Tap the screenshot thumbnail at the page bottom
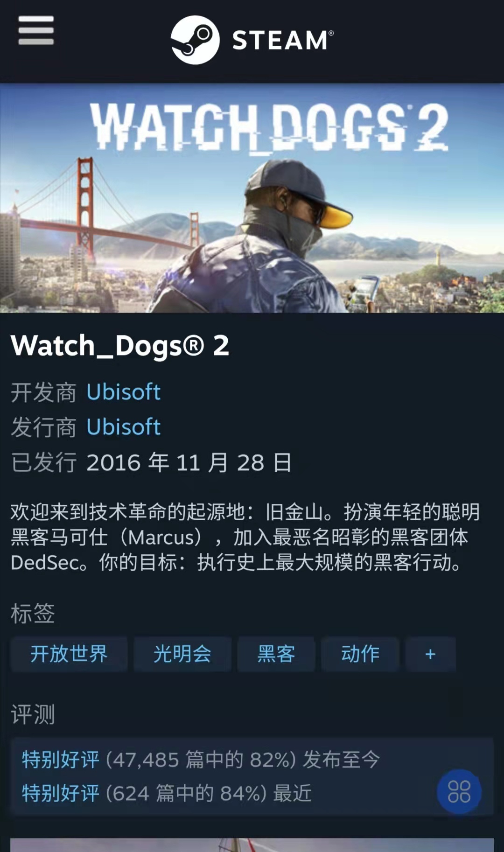The image size is (504, 852). pyautogui.click(x=252, y=845)
